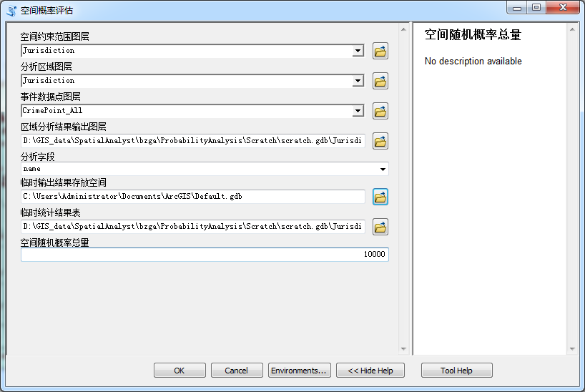Click the Cancel button
Screen dimensions: 585x392
point(237,371)
